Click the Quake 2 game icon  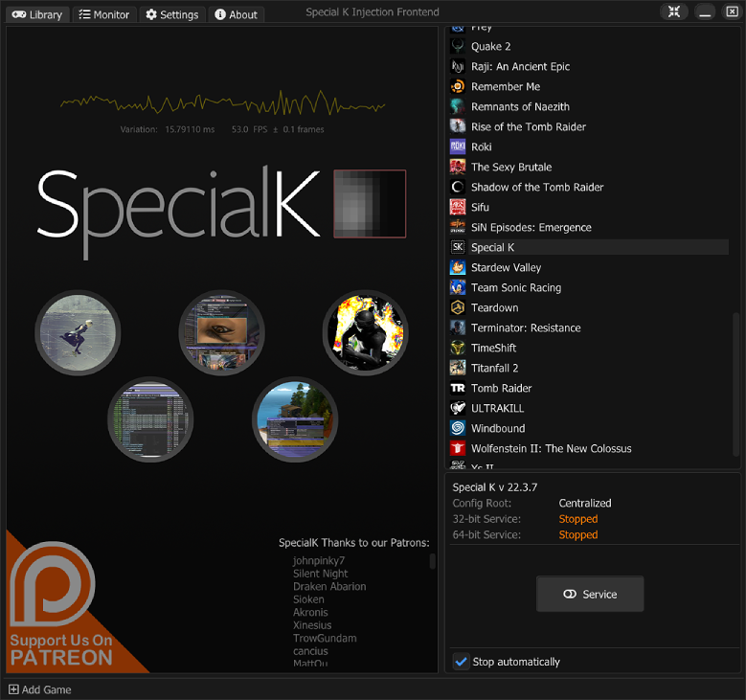point(458,46)
